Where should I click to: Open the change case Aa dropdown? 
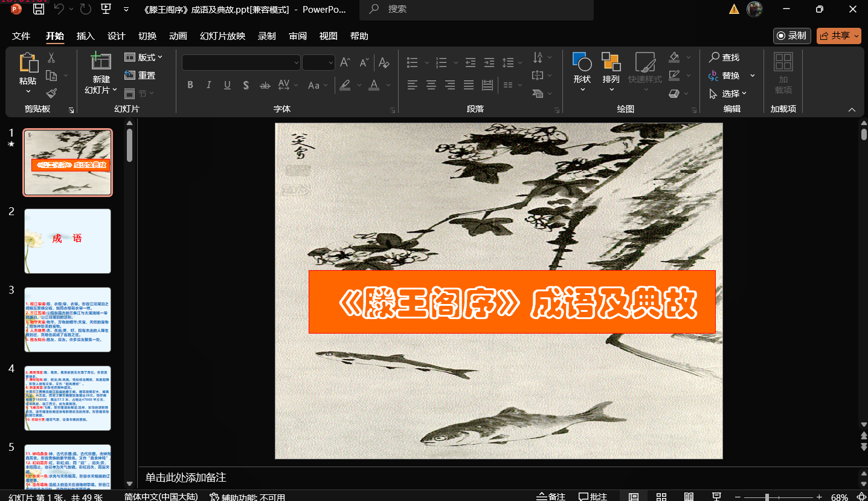click(x=317, y=85)
